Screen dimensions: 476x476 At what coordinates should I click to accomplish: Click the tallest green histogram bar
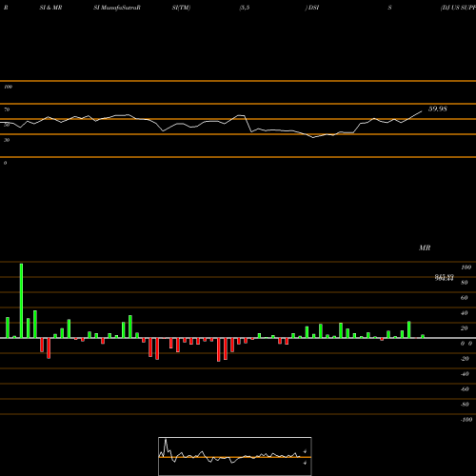coord(21,301)
